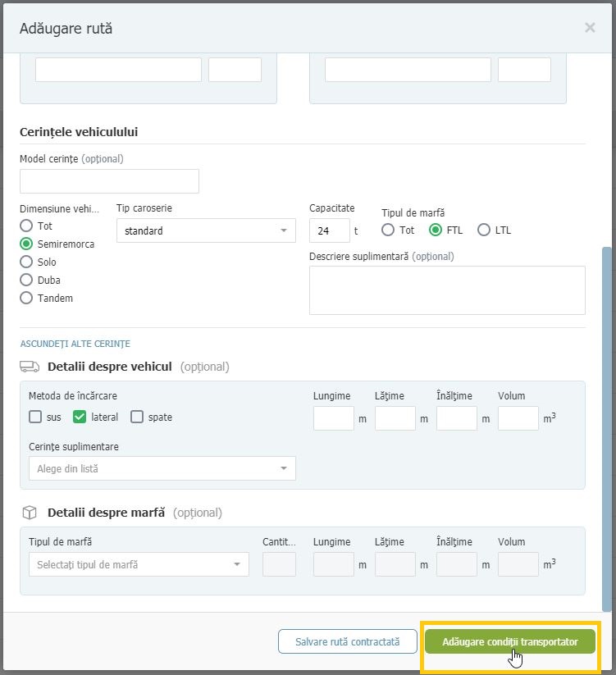Close the Adăugare rută dialog

click(590, 28)
